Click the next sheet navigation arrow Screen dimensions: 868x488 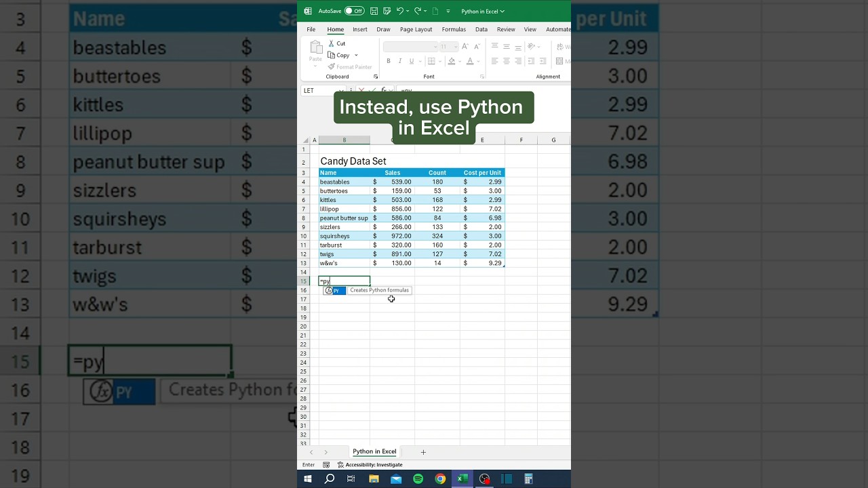click(325, 452)
